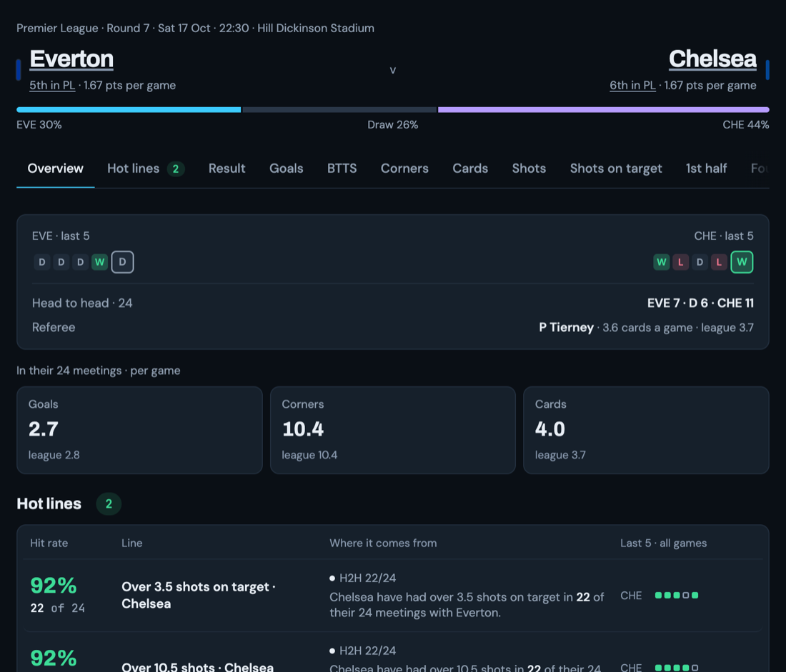Switch to the 1st half tab
The image size is (786, 672).
[706, 169]
